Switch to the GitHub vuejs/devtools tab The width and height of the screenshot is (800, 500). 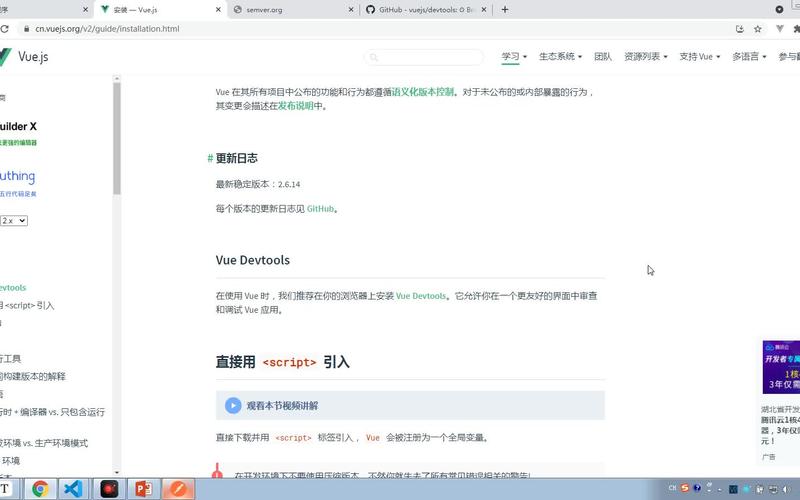point(426,10)
